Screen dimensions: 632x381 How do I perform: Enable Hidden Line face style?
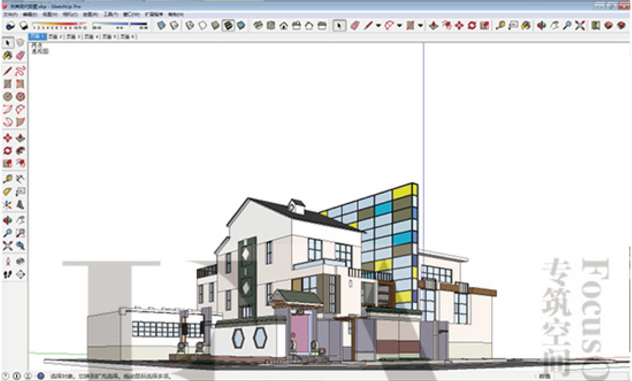[x=202, y=26]
